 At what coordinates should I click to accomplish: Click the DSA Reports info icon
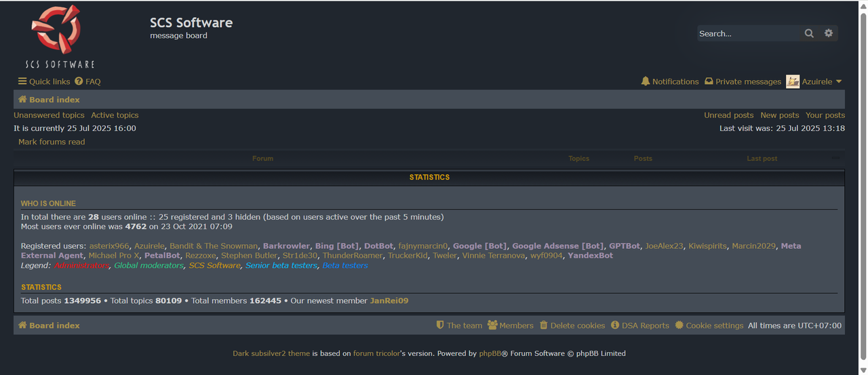pyautogui.click(x=615, y=325)
